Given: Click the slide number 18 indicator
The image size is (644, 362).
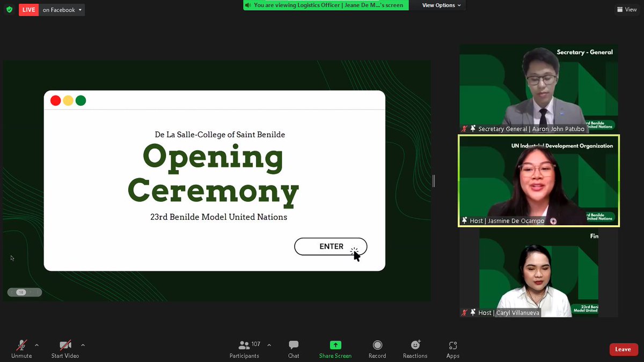Looking at the screenshot, I should (21, 292).
